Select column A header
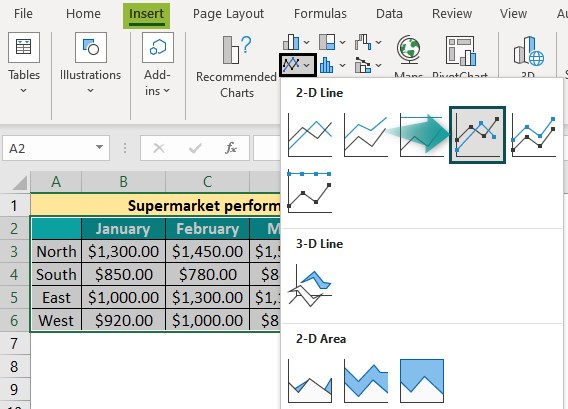 coord(56,181)
